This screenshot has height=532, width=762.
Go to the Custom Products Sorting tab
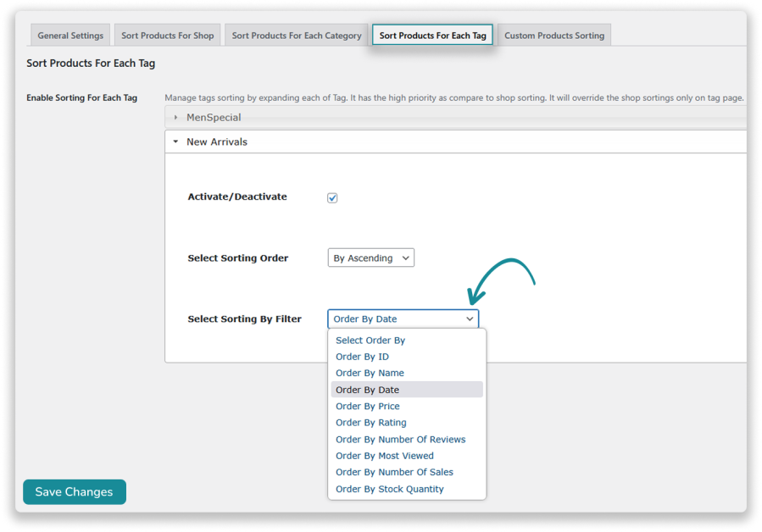554,36
